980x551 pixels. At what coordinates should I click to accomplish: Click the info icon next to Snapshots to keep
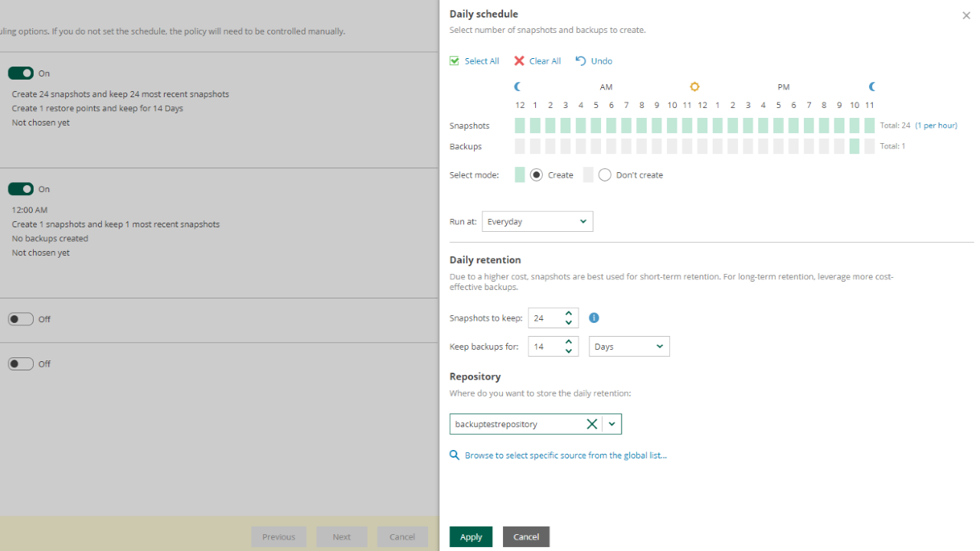(593, 318)
